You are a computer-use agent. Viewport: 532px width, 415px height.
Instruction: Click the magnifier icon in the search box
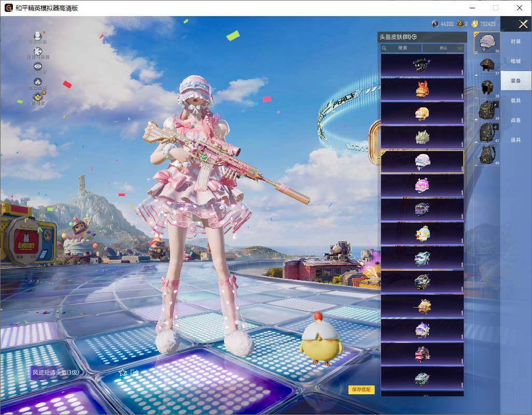click(x=384, y=48)
